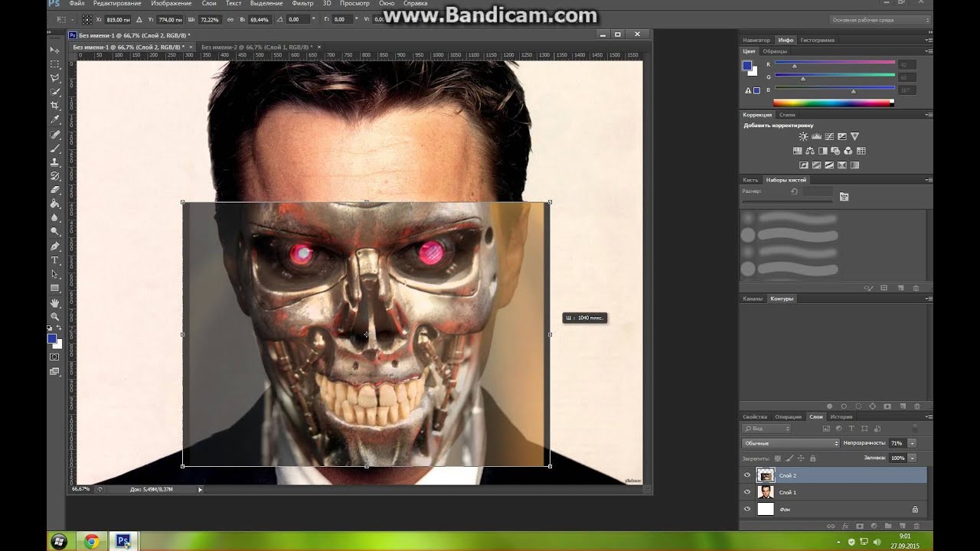
Task: Switch to the Образцы tab
Action: coord(775,51)
